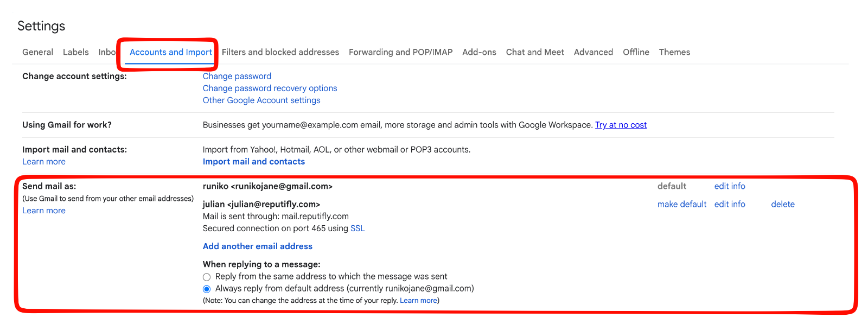Click the Try at no cost link
Image resolution: width=868 pixels, height=324 pixels.
[x=621, y=125]
